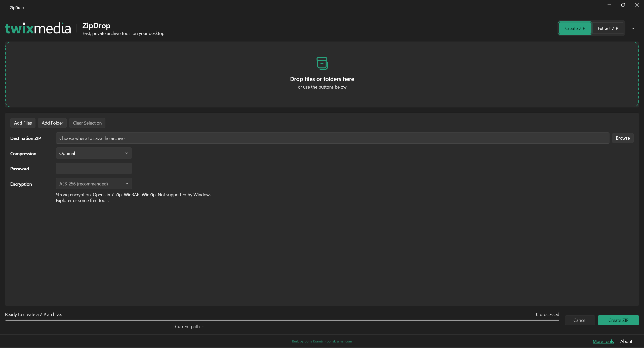This screenshot has width=644, height=348.
Task: Open the Compression dropdown set to Optimal
Action: [x=94, y=153]
